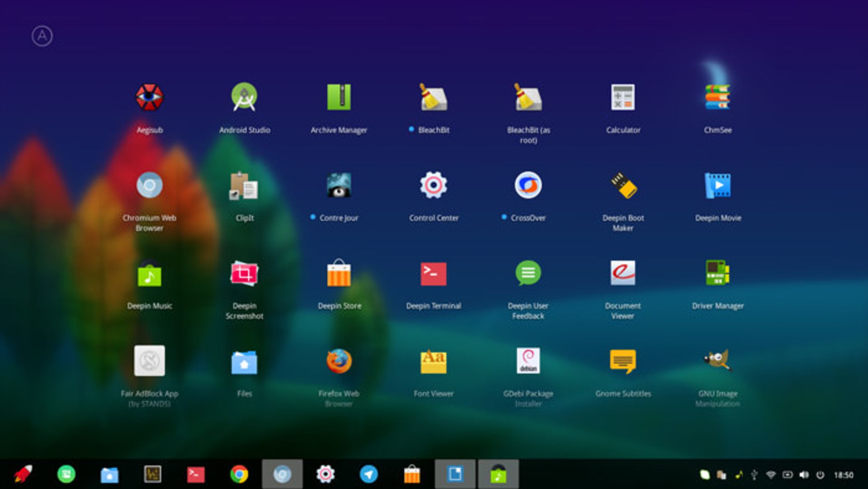868x489 pixels.
Task: Open the clipboard manager in the tray
Action: point(722,474)
